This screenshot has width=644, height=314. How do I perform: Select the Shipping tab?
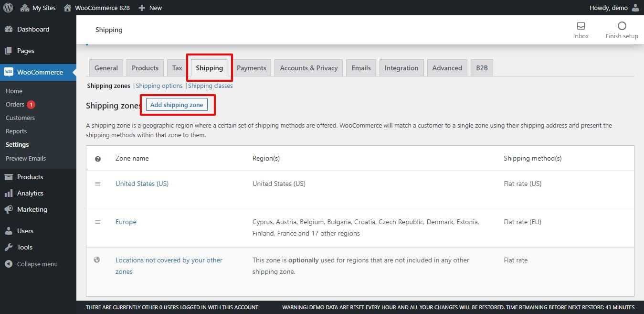point(210,68)
